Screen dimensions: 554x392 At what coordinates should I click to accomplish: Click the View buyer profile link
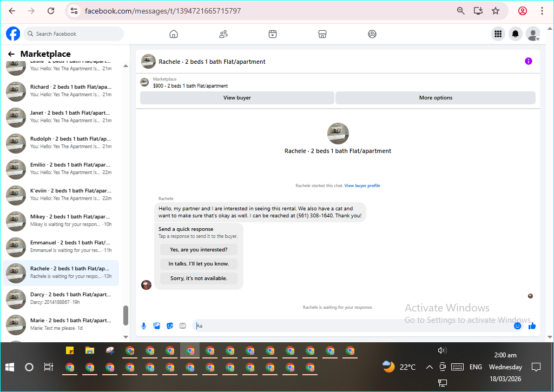click(362, 185)
